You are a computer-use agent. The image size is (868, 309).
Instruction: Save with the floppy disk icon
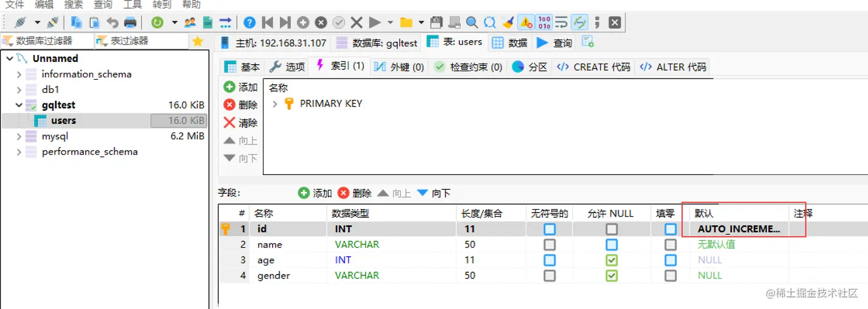click(436, 22)
